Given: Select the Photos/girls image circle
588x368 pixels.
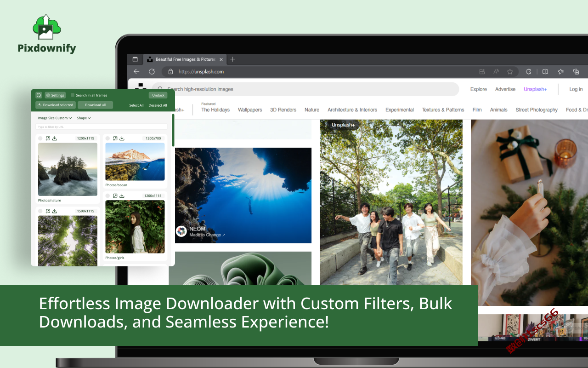Looking at the screenshot, I should (108, 195).
